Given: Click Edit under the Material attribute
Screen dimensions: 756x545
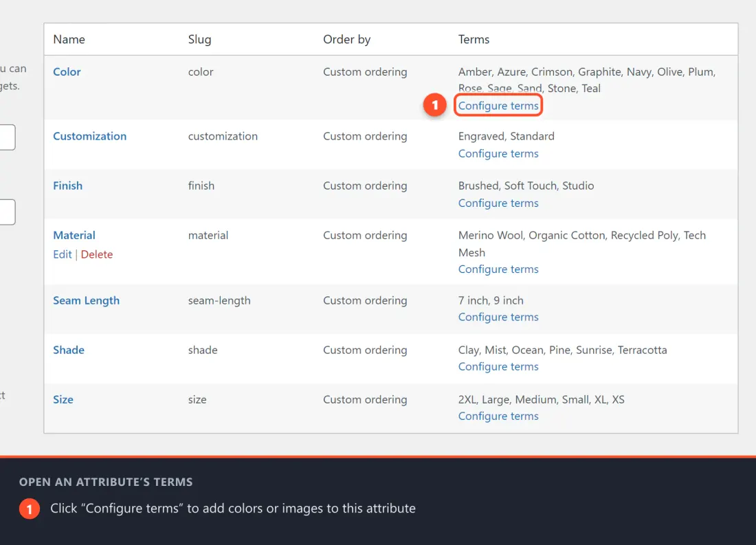Looking at the screenshot, I should [x=62, y=255].
